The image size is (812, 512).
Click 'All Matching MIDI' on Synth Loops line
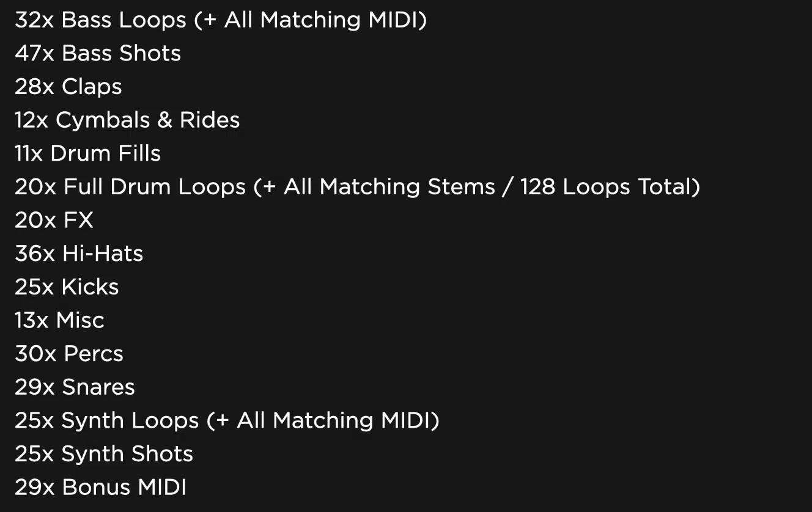coord(334,420)
